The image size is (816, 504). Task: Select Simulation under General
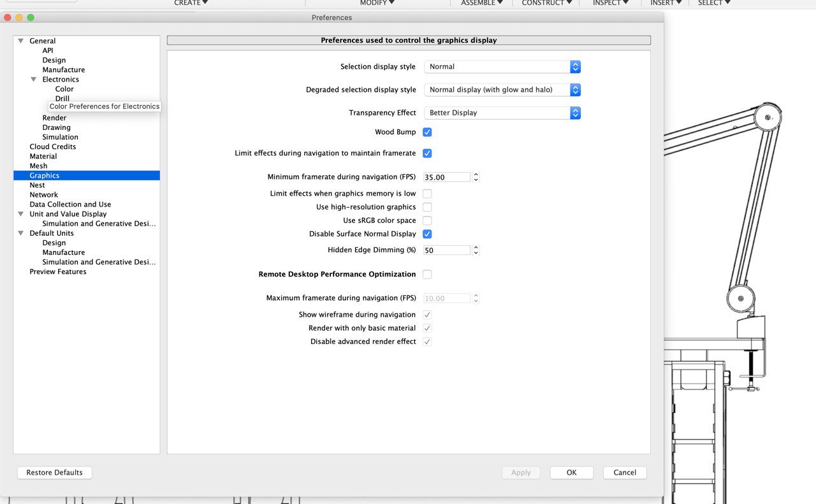tap(61, 137)
